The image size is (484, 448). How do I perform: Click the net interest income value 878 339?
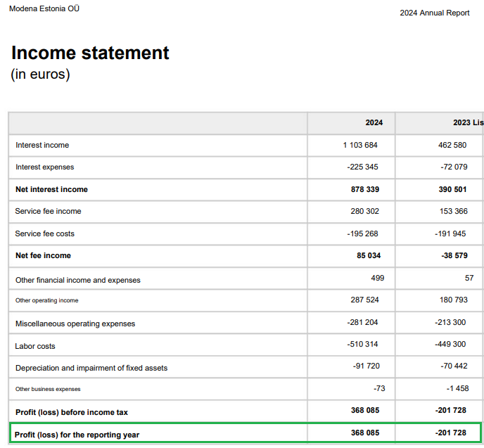[x=366, y=189]
